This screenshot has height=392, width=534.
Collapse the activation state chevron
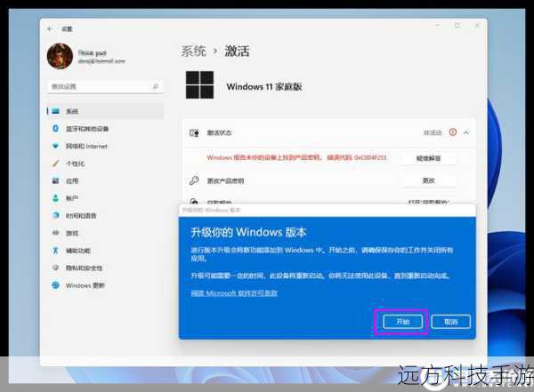click(465, 132)
